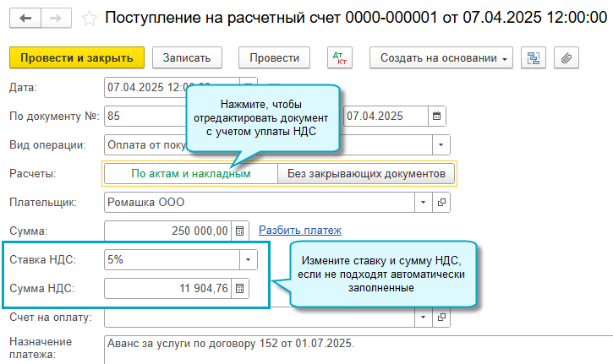Click the Назначение платежа text area
The image size is (613, 364).
click(358, 350)
